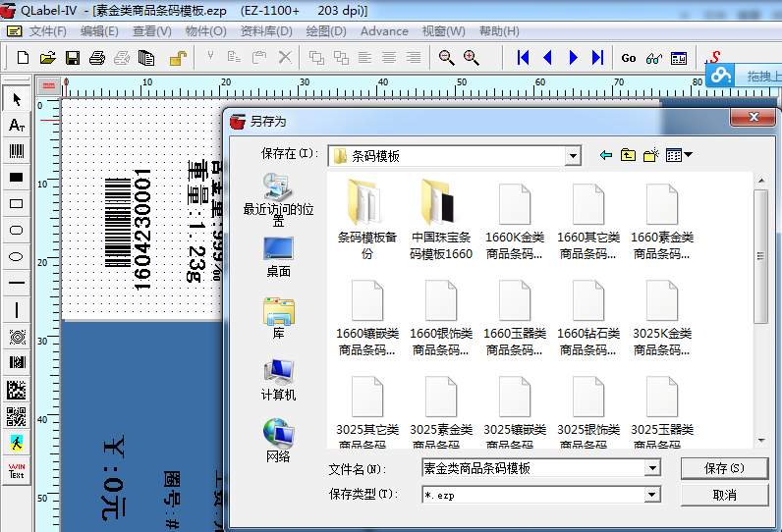This screenshot has height=532, width=782.
Task: Select the 1660银饰类商品条码 file
Action: click(x=441, y=318)
